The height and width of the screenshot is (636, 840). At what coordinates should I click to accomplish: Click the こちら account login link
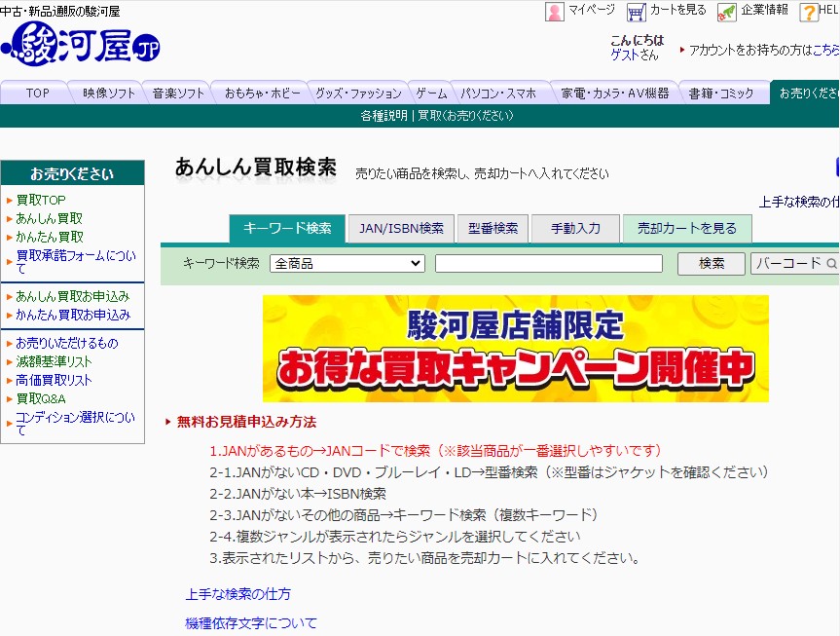pos(825,50)
